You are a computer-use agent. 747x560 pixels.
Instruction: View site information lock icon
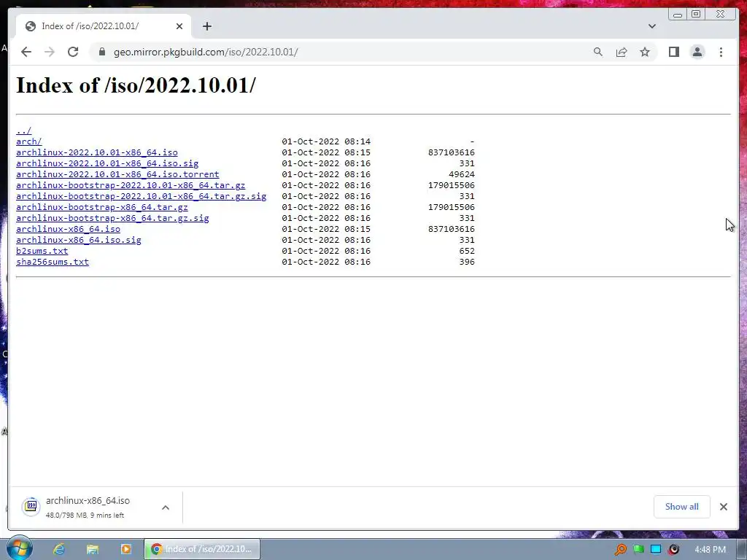click(x=101, y=52)
